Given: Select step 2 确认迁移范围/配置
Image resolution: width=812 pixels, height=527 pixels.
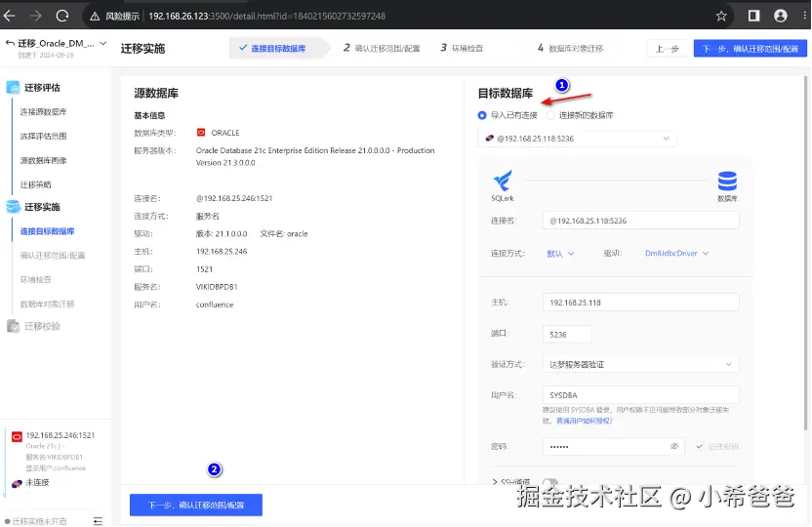Looking at the screenshot, I should click(382, 48).
